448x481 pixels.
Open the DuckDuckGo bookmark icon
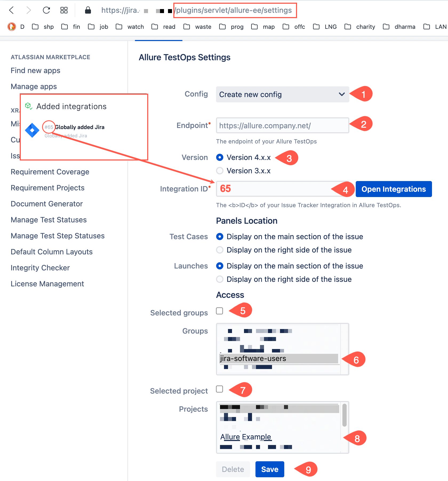12,27
